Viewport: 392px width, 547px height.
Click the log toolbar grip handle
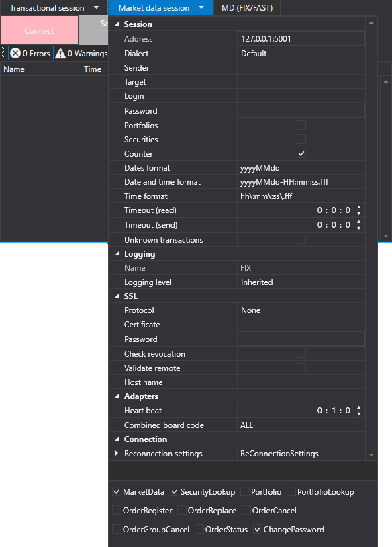click(x=4, y=53)
